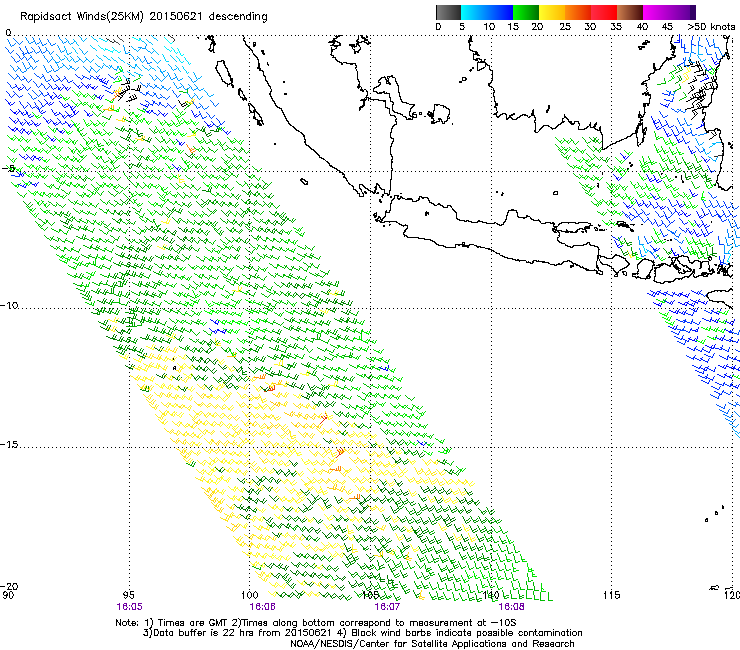Click the green 15-20 knots legend segment
The image size is (740, 650).
(526, 12)
